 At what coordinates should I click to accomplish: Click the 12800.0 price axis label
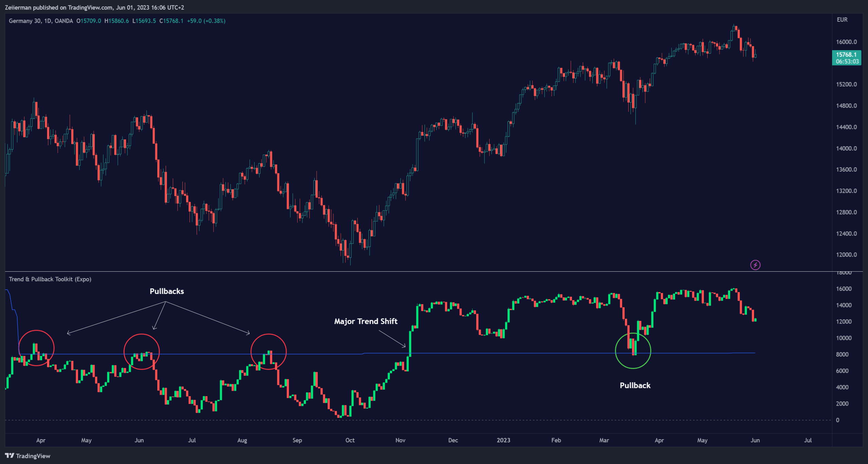point(846,212)
